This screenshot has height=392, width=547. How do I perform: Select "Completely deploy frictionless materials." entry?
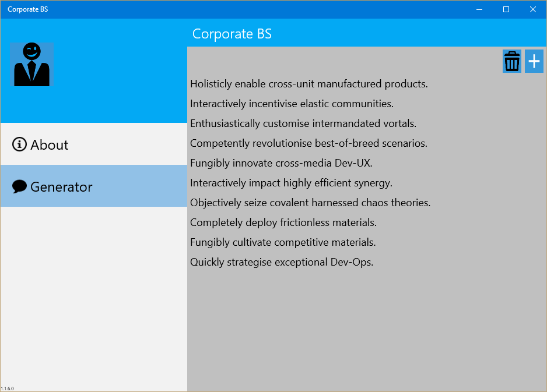(283, 223)
